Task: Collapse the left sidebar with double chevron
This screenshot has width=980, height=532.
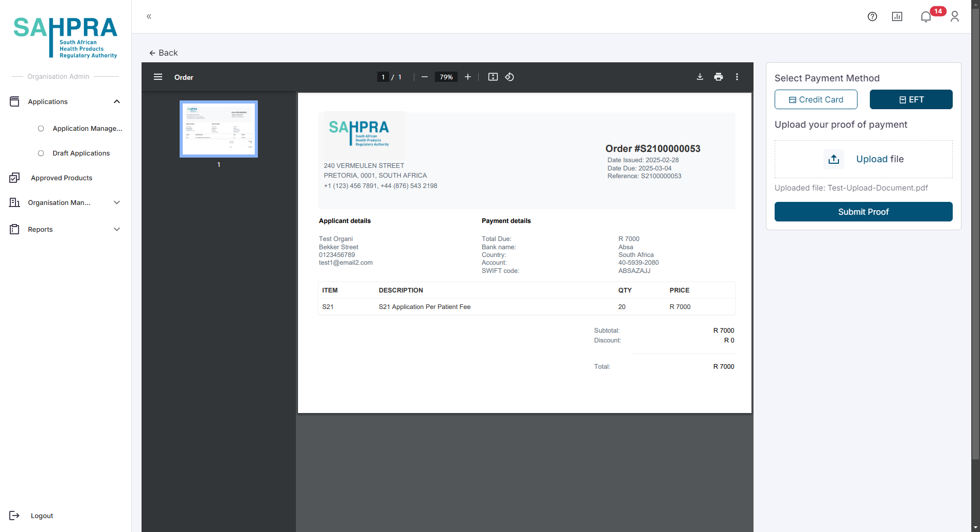Action: pyautogui.click(x=149, y=16)
